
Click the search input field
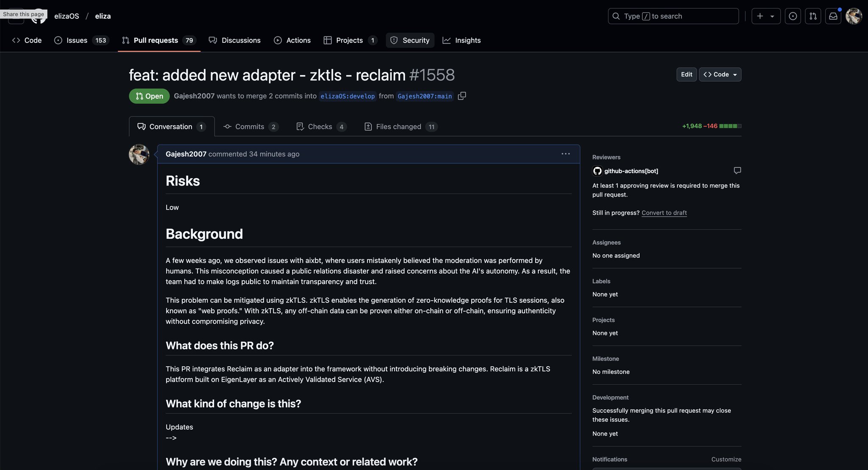click(673, 16)
